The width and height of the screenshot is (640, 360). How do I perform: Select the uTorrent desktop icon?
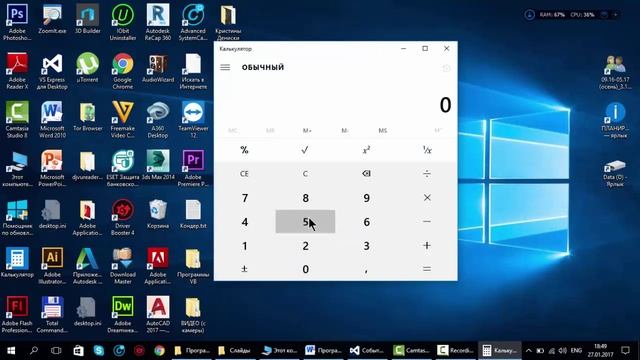point(87,68)
